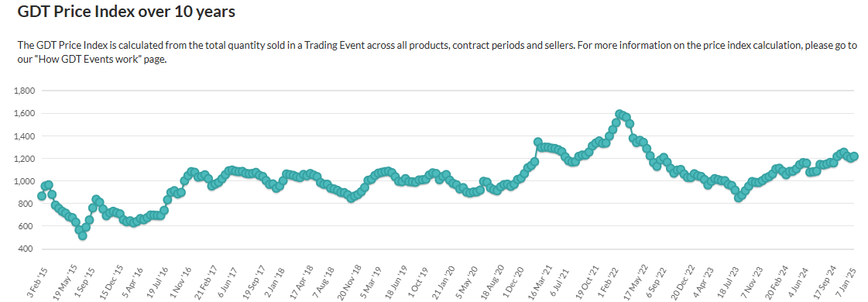Select the '6 Jun '17' x-axis label

point(228,282)
